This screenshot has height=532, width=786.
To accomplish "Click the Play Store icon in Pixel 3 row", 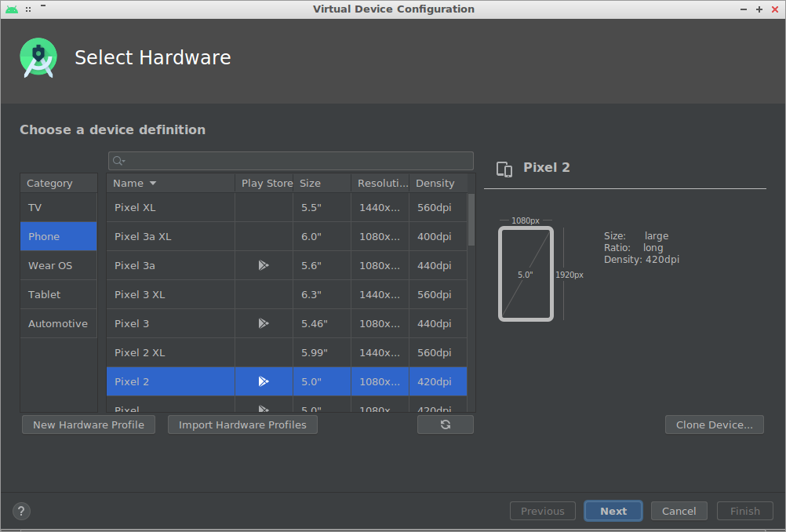I will pos(264,323).
